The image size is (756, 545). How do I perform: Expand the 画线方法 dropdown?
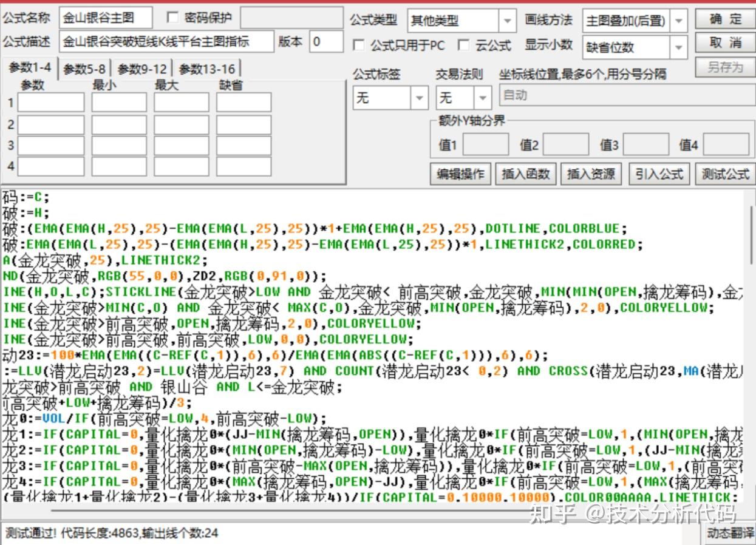[679, 21]
